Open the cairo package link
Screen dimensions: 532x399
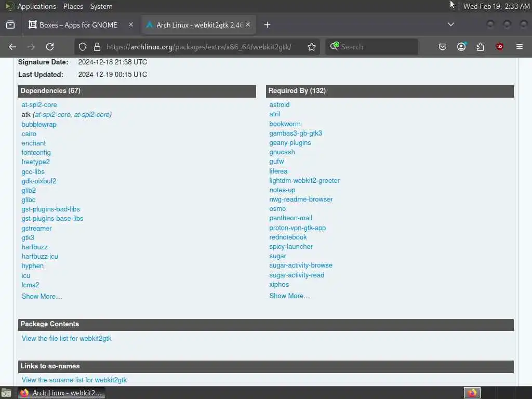29,134
